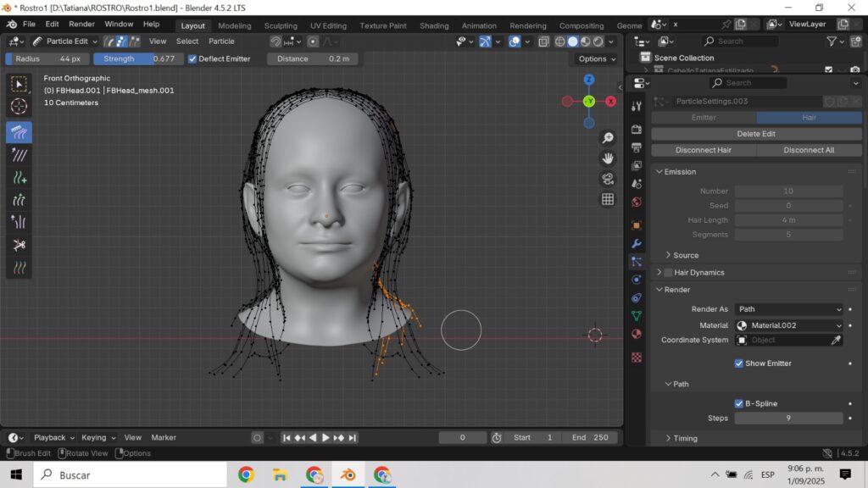Image resolution: width=868 pixels, height=488 pixels.
Task: Toggle orthographic grid view icon
Action: [608, 200]
